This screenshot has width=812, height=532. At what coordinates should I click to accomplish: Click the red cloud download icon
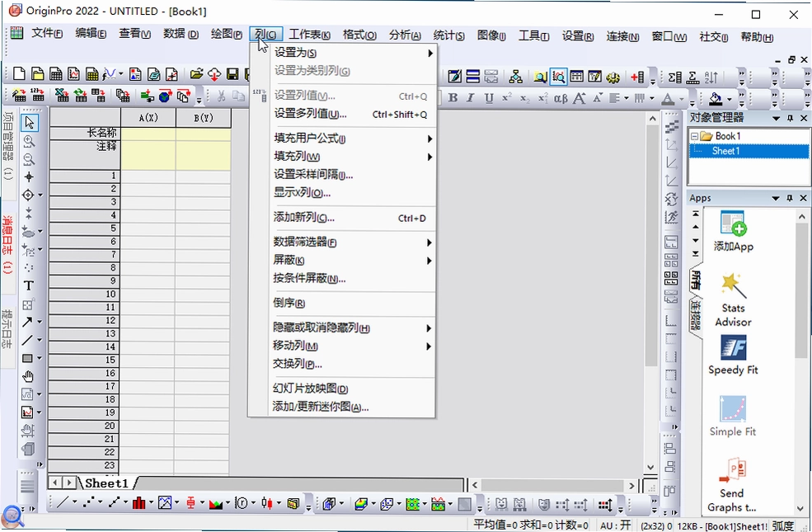pyautogui.click(x=214, y=74)
